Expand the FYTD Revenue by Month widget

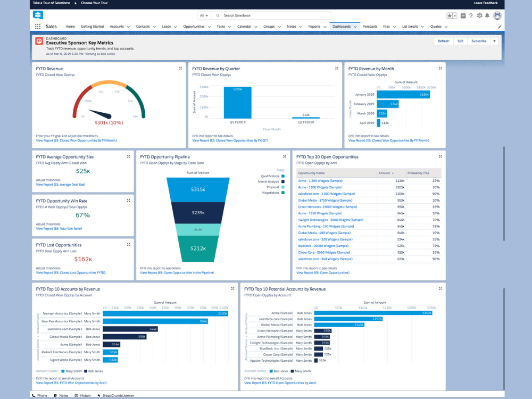(x=440, y=68)
